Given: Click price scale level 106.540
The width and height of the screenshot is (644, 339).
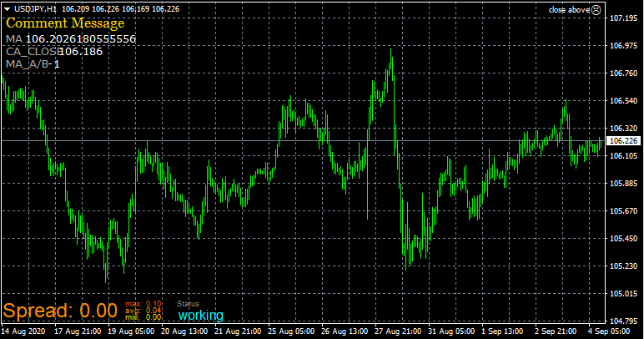Looking at the screenshot, I should pos(623,101).
